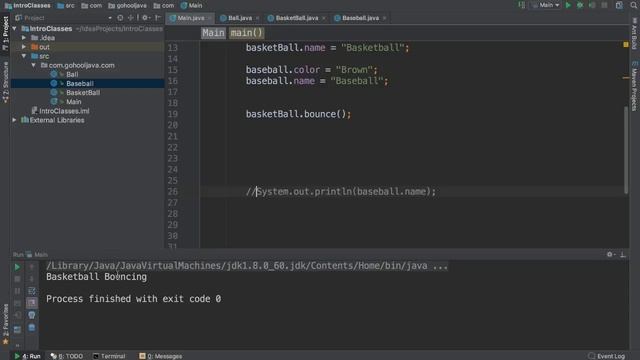Close the Ball.java tab

257,18
